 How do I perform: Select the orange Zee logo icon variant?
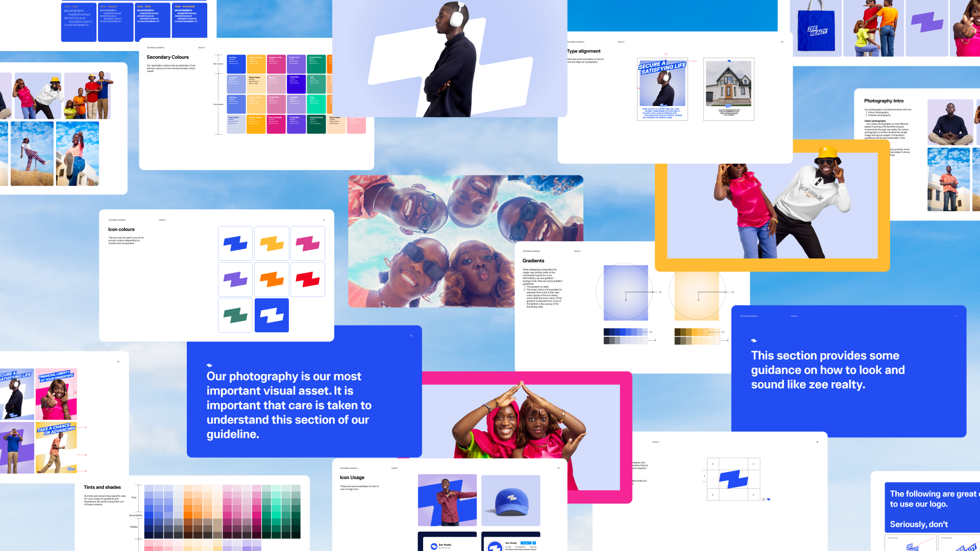point(272,279)
